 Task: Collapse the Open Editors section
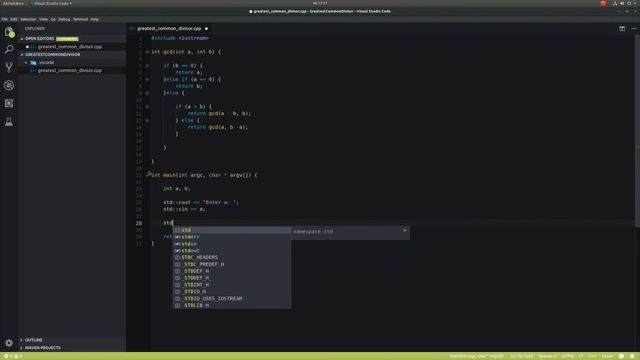[x=22, y=39]
